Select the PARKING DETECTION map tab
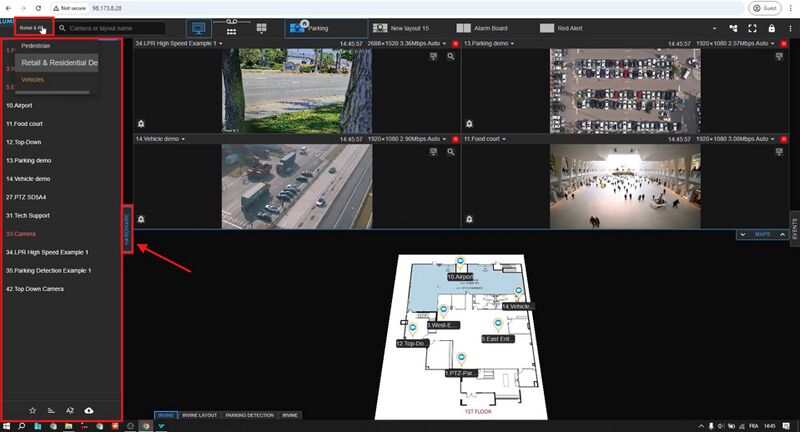Viewport: 800px width, 432px height. [x=250, y=414]
